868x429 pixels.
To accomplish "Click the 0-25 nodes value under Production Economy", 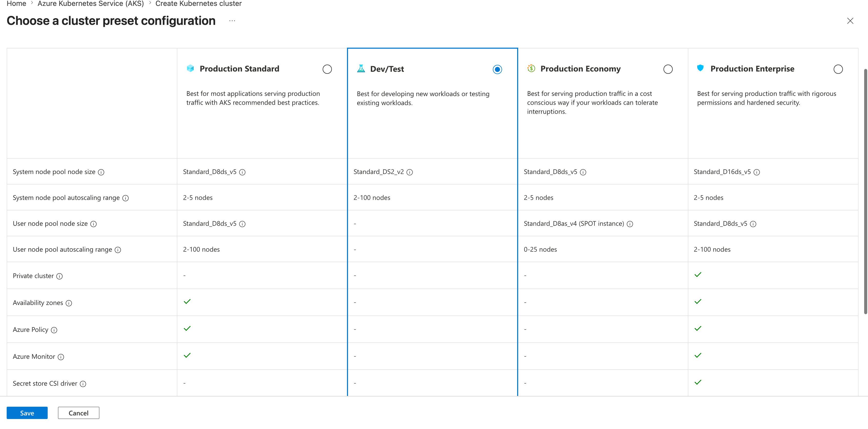I will pos(540,250).
